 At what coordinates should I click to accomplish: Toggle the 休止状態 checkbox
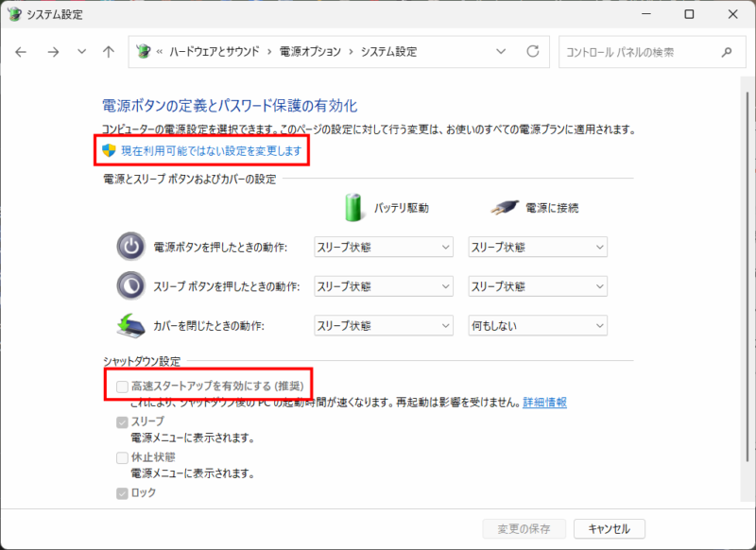click(122, 457)
